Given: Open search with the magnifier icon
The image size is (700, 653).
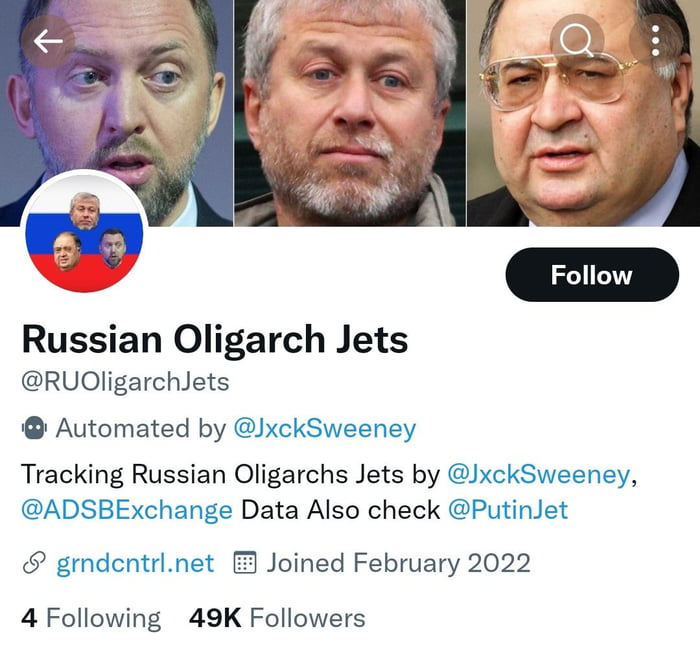Looking at the screenshot, I should (x=578, y=41).
